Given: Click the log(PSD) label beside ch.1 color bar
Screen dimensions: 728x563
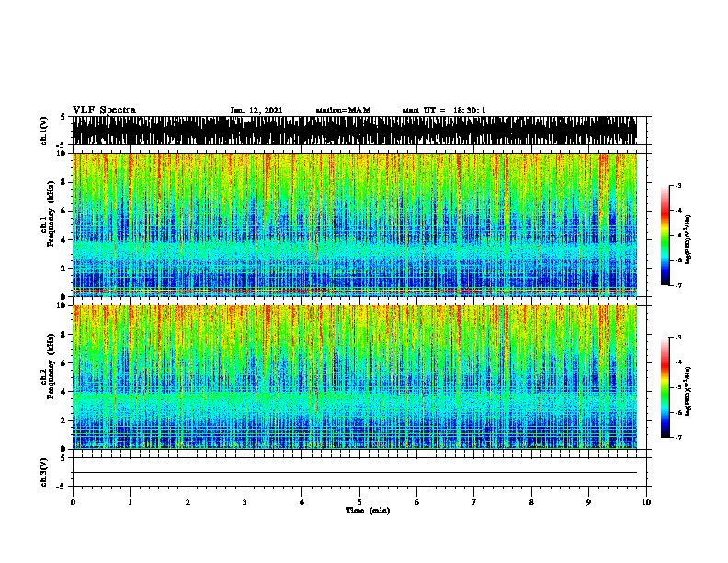Looking at the screenshot, I should click(688, 239).
